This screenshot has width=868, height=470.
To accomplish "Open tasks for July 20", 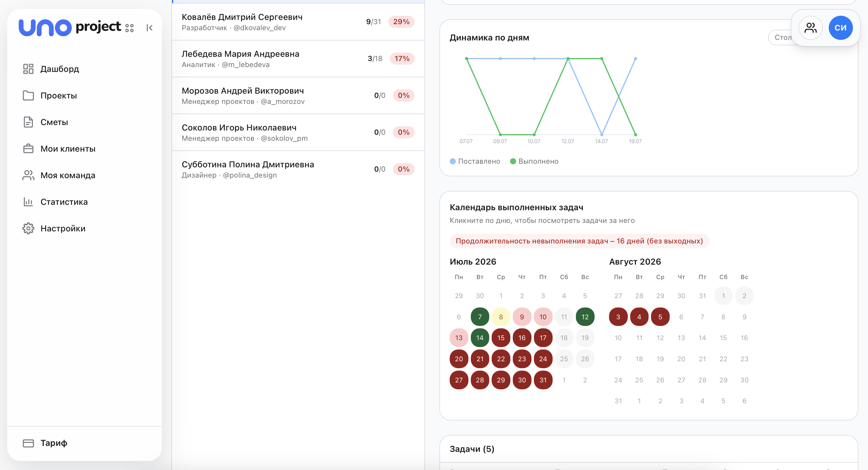I will 459,359.
